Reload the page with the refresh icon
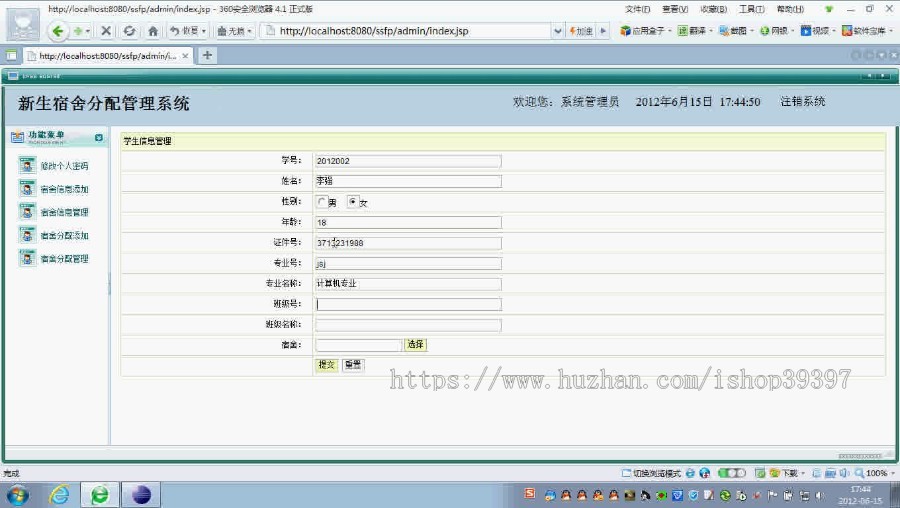This screenshot has height=508, width=900. point(129,31)
